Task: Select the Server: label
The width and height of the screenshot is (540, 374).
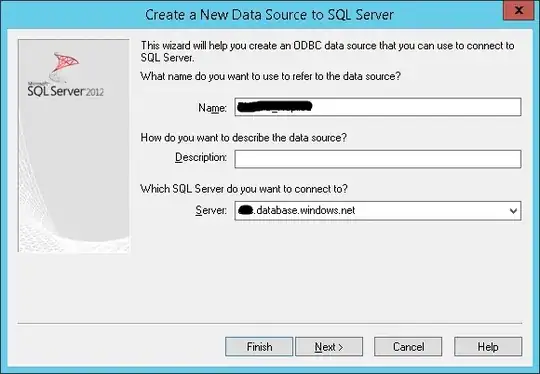Action: 211,210
